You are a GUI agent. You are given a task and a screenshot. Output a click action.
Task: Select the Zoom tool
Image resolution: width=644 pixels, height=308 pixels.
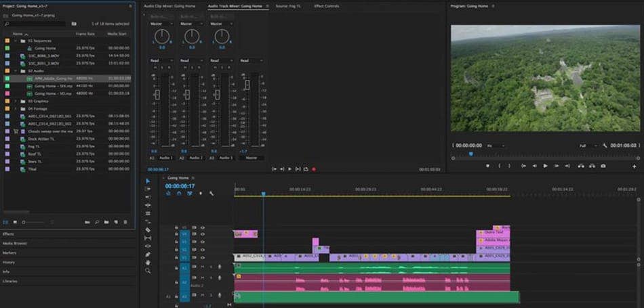click(148, 271)
